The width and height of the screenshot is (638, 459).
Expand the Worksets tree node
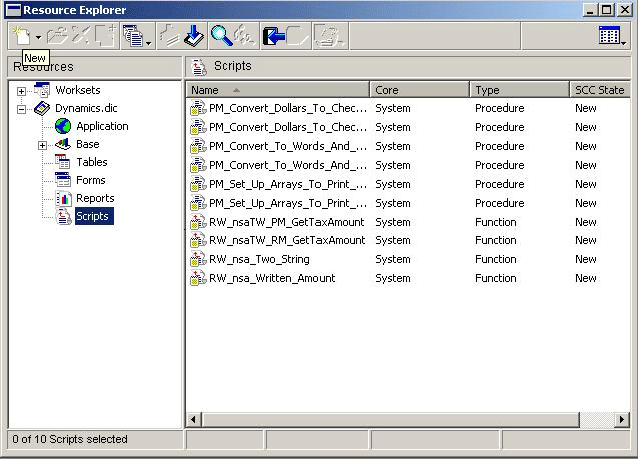[x=21, y=92]
